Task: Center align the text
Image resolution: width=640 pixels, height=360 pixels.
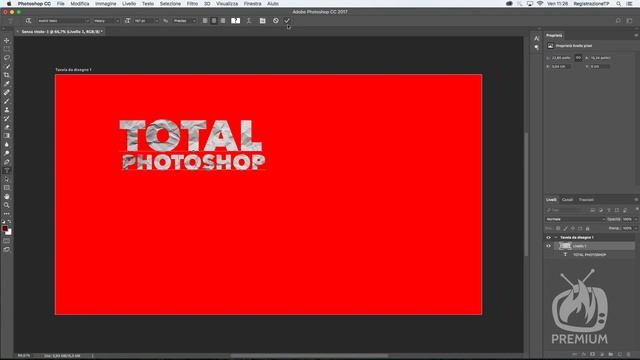Action: [214, 20]
